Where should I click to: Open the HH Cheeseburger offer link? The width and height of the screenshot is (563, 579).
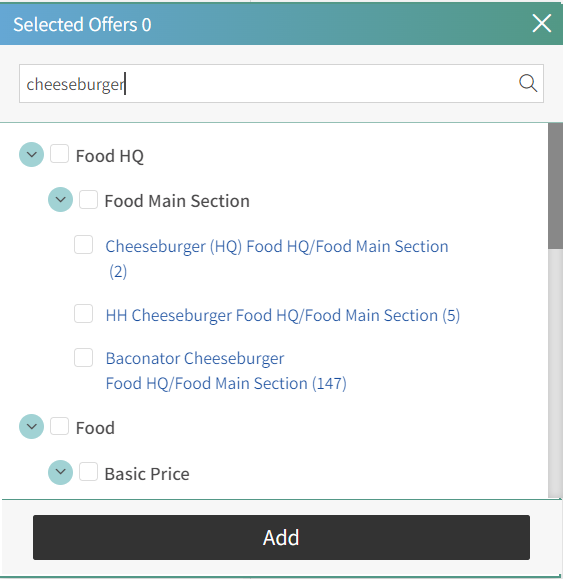coord(283,315)
